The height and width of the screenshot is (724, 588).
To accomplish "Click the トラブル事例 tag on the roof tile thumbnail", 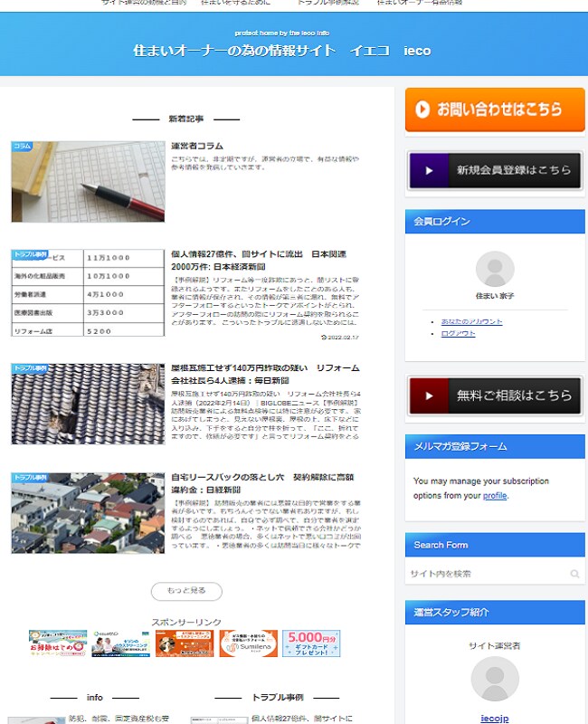I will 30,368.
